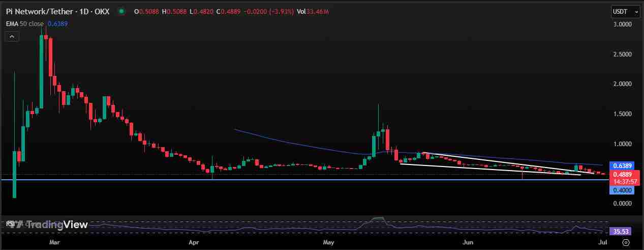Click the Pi Network/Tether symbol title
The width and height of the screenshot is (644, 250).
(x=57, y=11)
